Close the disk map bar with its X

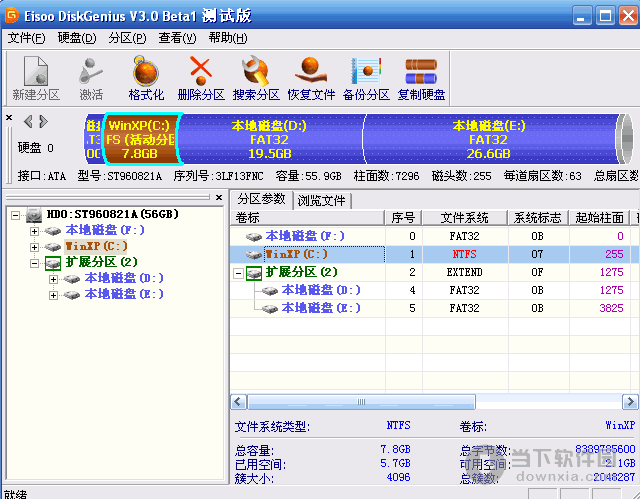[x=9, y=118]
